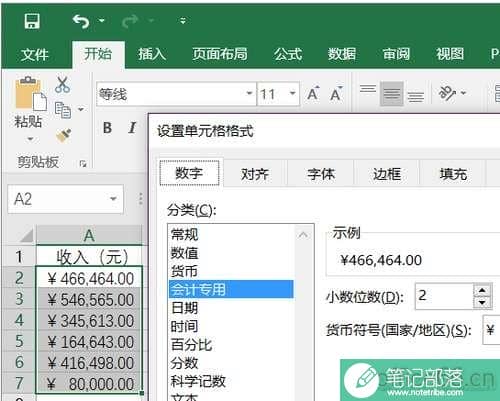Click the Select All corner triangle

pyautogui.click(x=26, y=235)
